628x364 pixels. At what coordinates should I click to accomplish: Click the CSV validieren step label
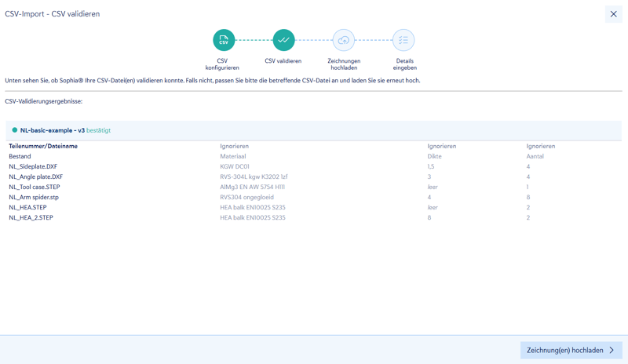(x=283, y=61)
